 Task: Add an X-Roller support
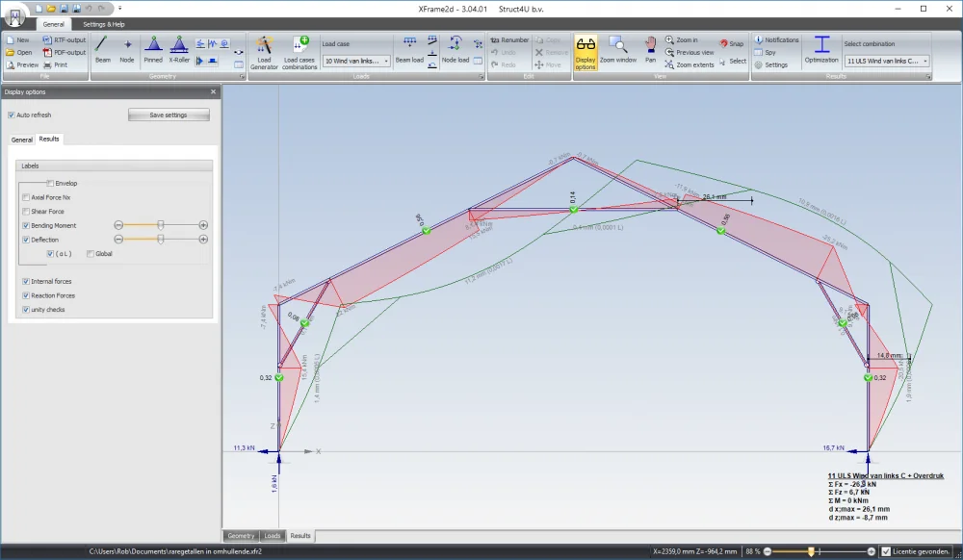(x=179, y=50)
